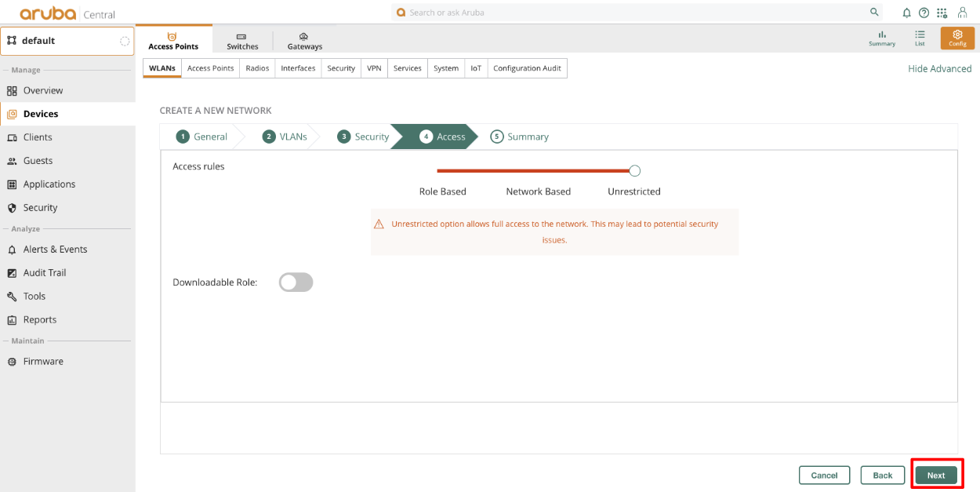The width and height of the screenshot is (980, 492).
Task: Click the access rules slider handle
Action: click(x=635, y=170)
